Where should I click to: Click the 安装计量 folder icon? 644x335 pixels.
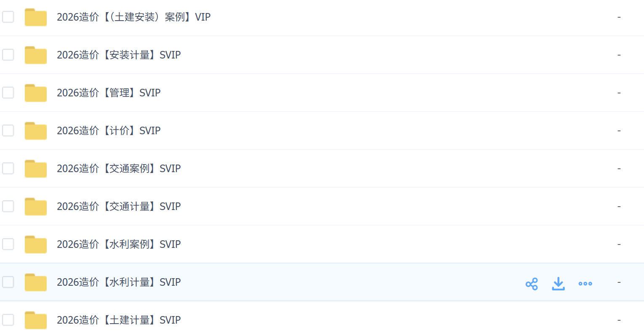coord(36,55)
